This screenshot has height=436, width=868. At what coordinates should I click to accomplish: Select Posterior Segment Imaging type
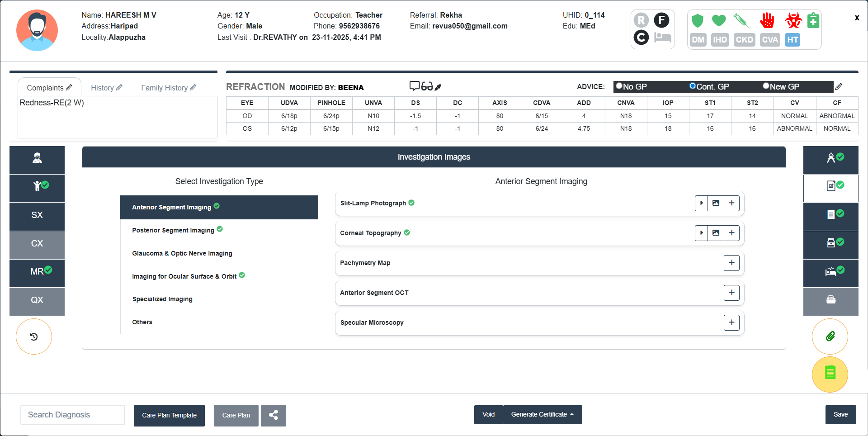pos(173,230)
